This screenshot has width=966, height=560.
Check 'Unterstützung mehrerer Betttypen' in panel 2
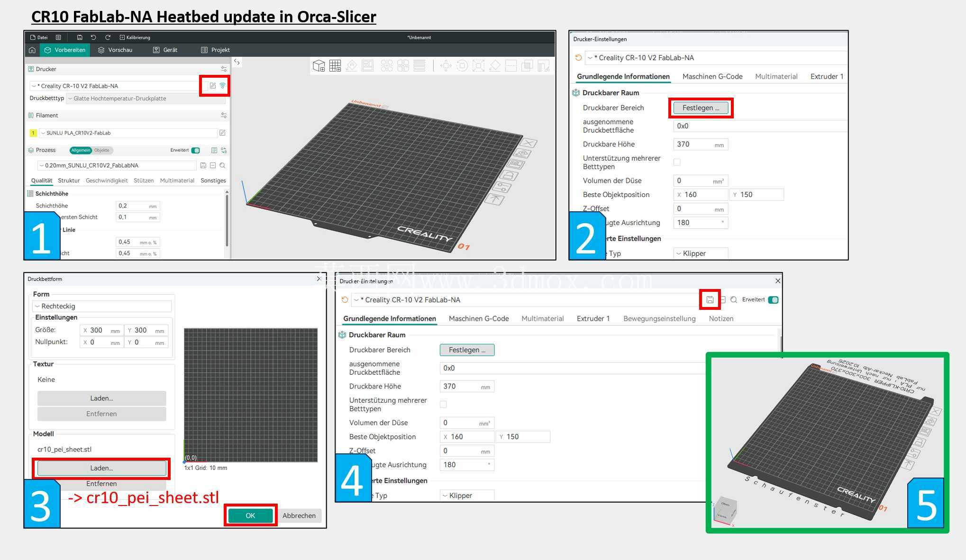tap(677, 162)
